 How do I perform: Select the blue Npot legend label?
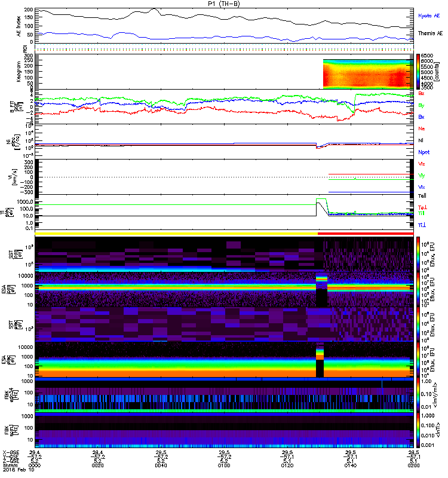tap(424, 152)
